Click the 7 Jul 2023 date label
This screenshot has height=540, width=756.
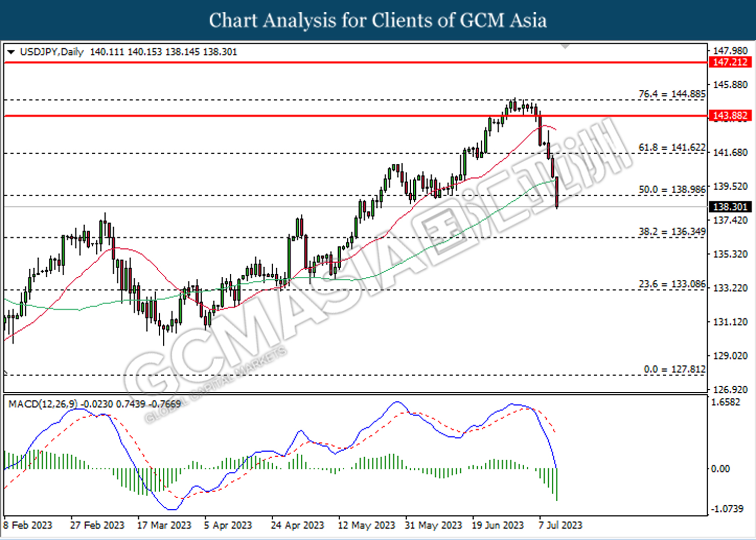pyautogui.click(x=560, y=525)
